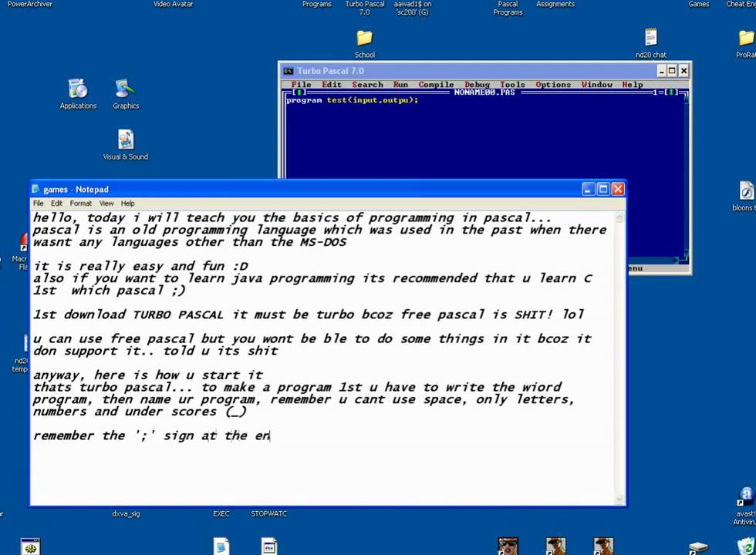
Task: Open Turbo Pascal Edit menu
Action: point(332,84)
